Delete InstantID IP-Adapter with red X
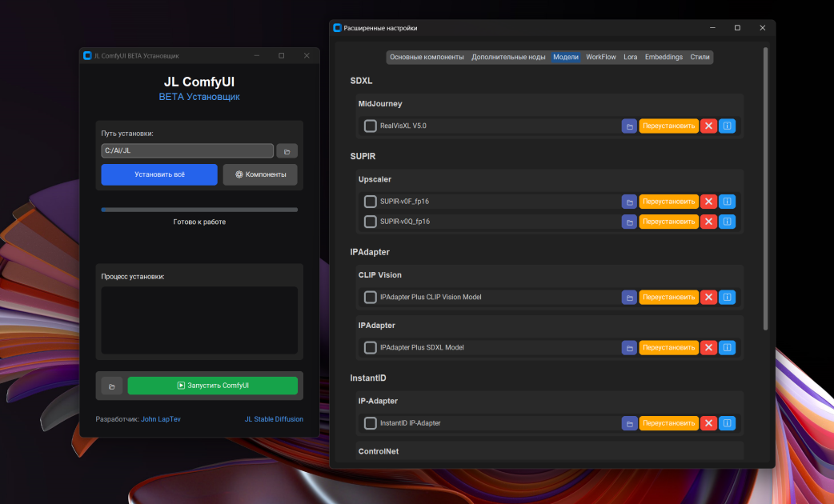 (x=708, y=423)
